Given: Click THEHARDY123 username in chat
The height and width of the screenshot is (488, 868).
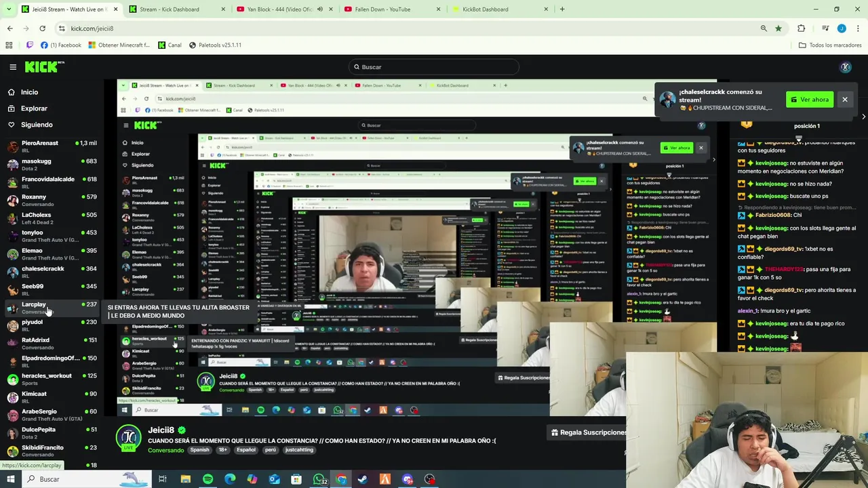Looking at the screenshot, I should (x=784, y=270).
